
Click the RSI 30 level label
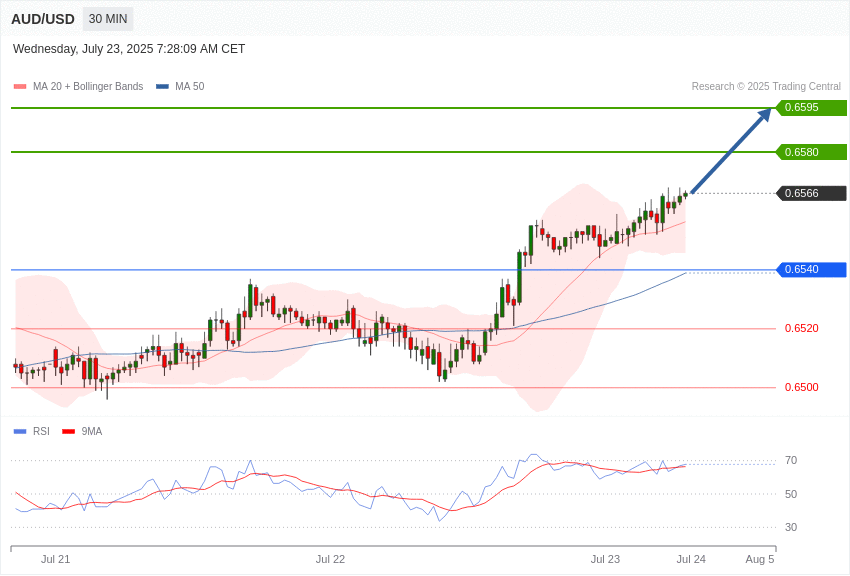point(791,527)
